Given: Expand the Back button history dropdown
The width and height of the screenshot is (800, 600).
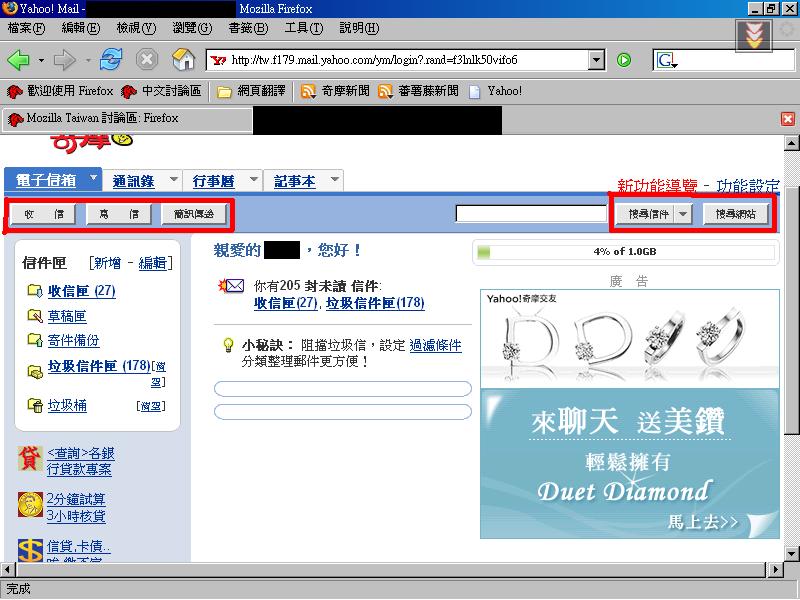Looking at the screenshot, I should tap(41, 60).
